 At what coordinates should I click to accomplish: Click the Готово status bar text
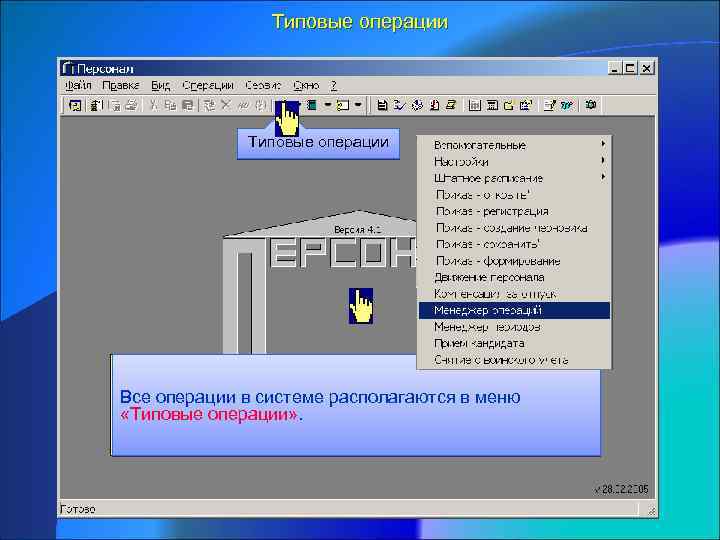pos(78,509)
